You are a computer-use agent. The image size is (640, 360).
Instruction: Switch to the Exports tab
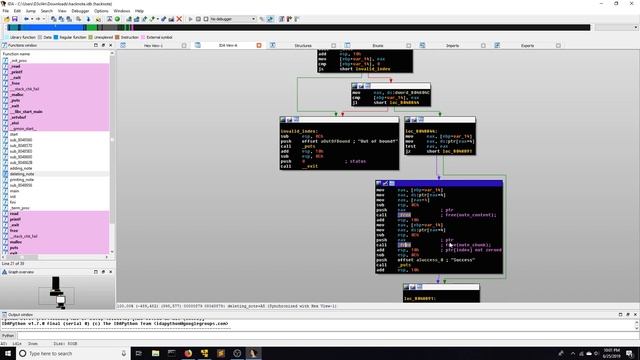pyautogui.click(x=527, y=46)
